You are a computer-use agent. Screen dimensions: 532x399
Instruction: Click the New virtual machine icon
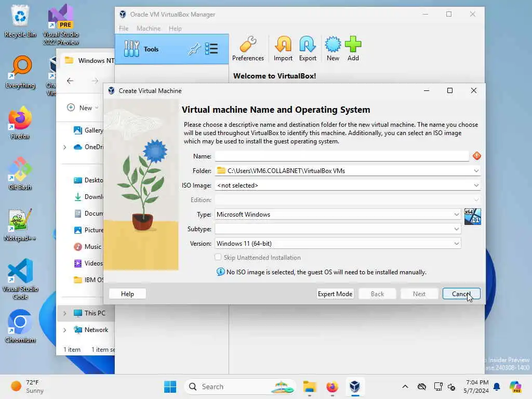tap(333, 48)
